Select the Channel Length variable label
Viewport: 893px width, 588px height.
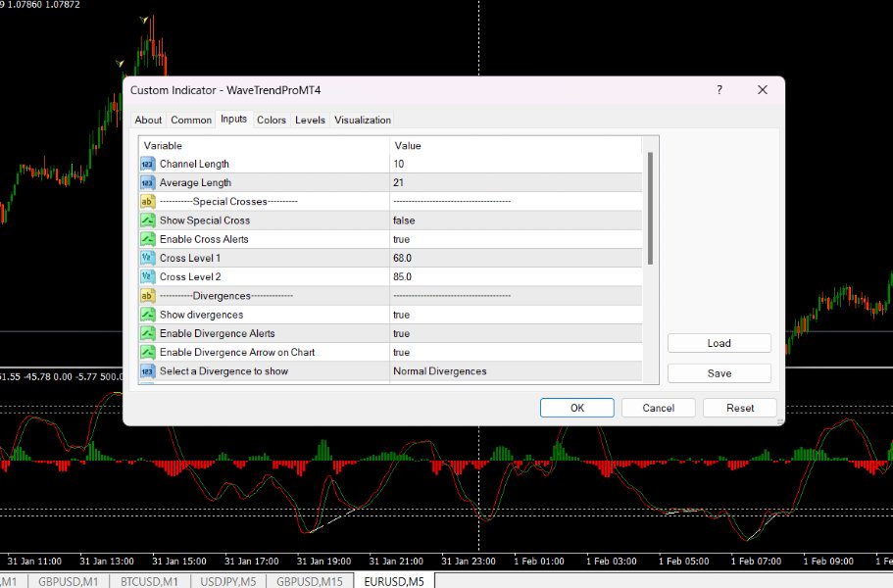pyautogui.click(x=194, y=164)
